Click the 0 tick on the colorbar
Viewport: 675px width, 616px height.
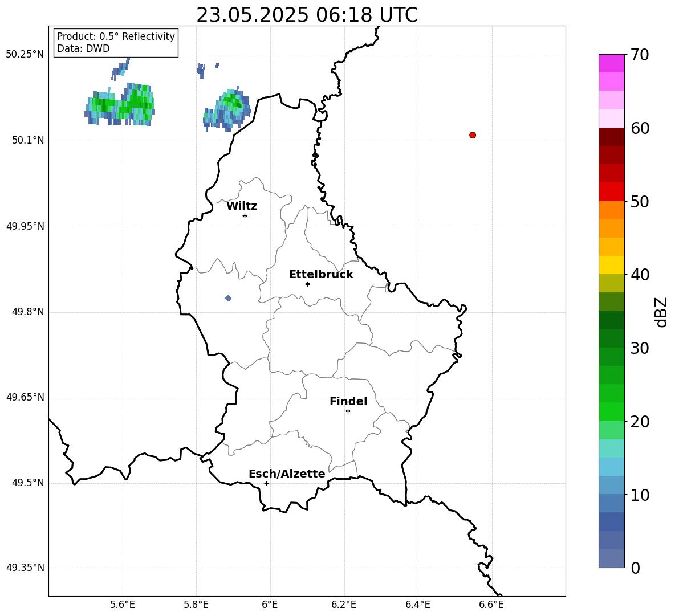click(635, 568)
